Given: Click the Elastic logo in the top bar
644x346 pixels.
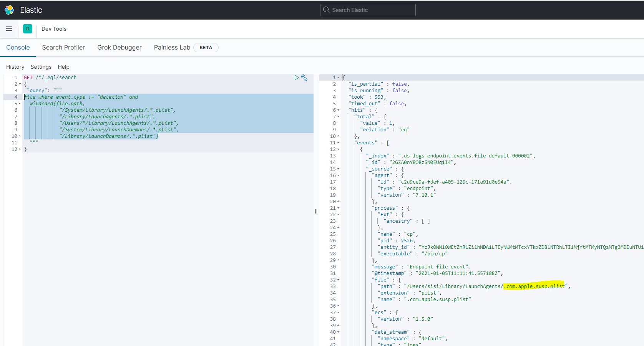Looking at the screenshot, I should click(x=9, y=10).
